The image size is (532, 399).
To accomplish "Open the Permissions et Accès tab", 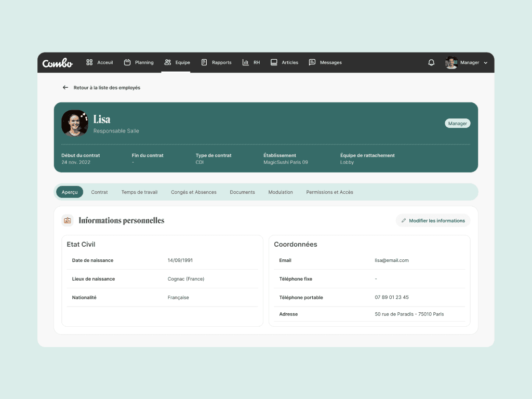I will pyautogui.click(x=330, y=192).
